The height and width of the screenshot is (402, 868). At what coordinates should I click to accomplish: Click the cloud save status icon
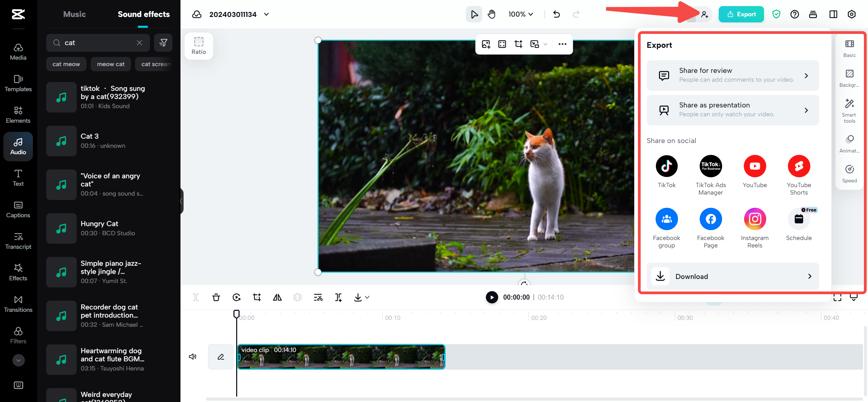[x=197, y=14]
